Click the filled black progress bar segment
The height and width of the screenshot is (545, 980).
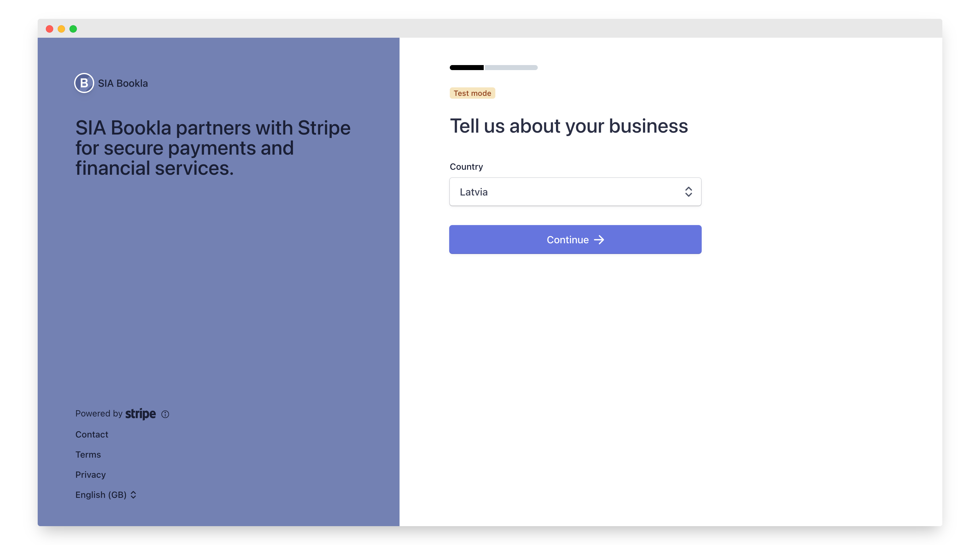coord(467,68)
